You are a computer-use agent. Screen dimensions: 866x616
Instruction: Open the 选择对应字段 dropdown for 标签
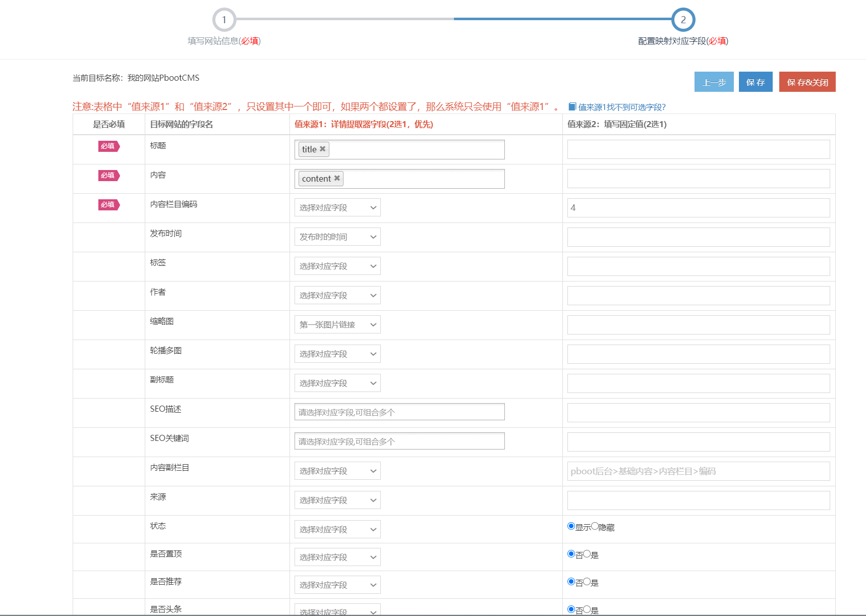click(x=337, y=265)
